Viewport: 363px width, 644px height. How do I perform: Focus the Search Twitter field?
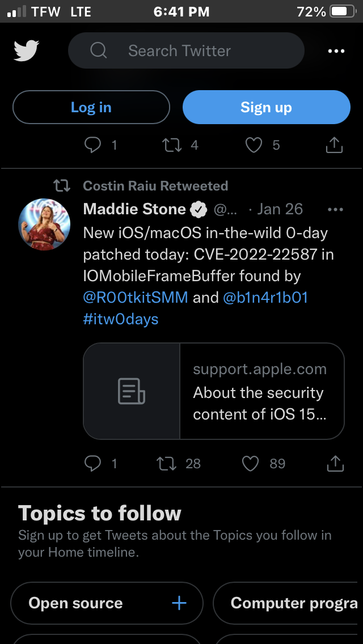coord(186,51)
